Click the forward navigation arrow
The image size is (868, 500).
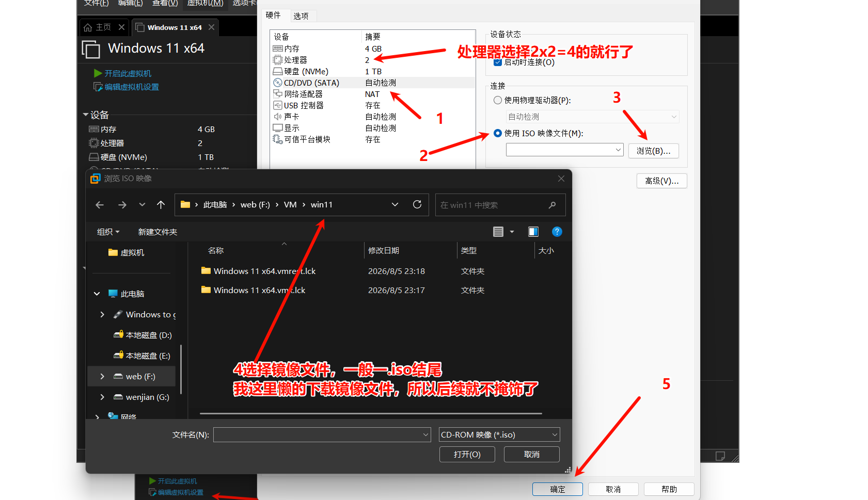point(122,205)
